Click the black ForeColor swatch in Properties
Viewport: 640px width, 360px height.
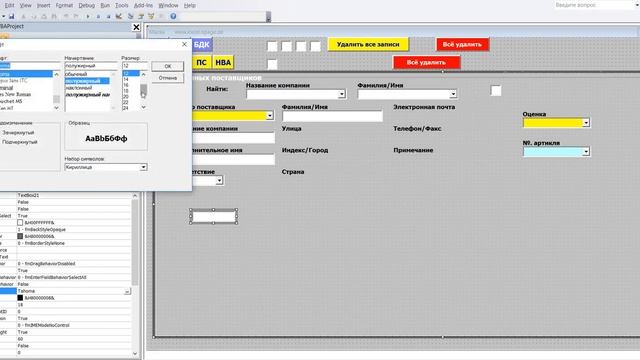click(x=20, y=298)
